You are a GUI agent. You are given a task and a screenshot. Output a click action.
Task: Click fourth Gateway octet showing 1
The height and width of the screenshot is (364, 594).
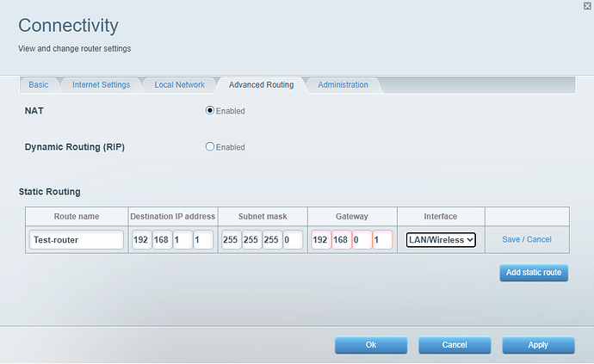(x=382, y=240)
